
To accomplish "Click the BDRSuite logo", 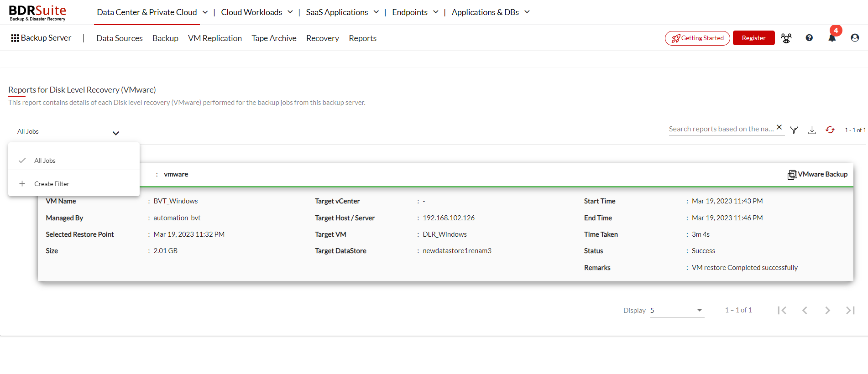I will (37, 13).
